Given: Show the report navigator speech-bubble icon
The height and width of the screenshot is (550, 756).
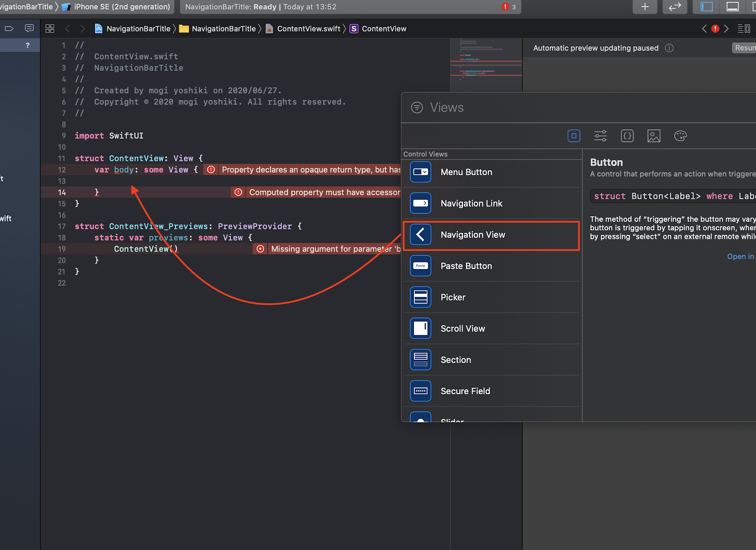Looking at the screenshot, I should (x=29, y=29).
